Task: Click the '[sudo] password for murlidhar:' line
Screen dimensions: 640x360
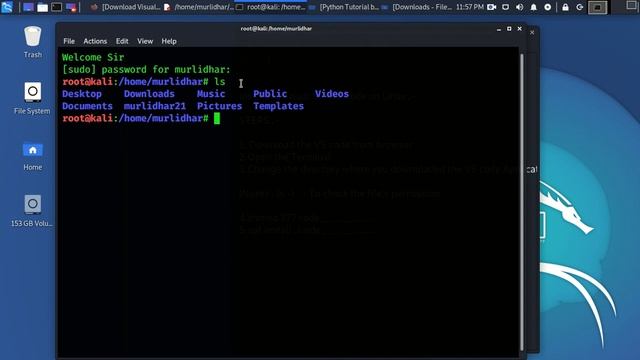Action: (146, 69)
